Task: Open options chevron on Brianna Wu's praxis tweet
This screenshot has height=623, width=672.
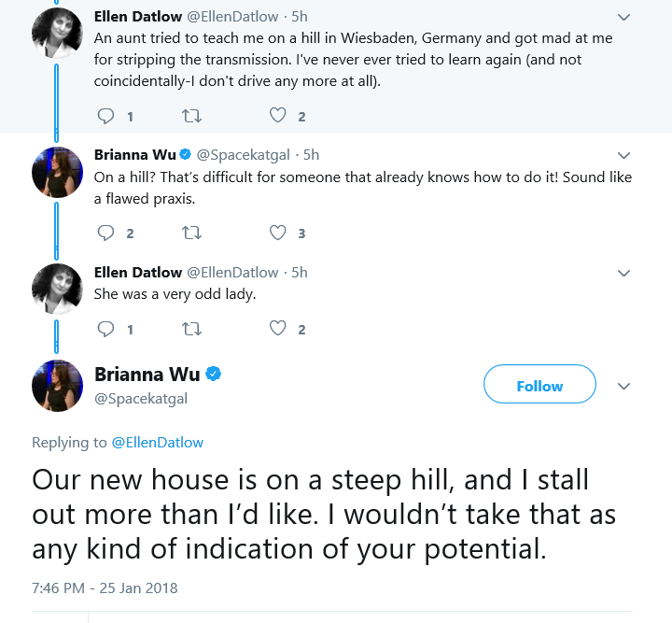Action: (623, 155)
